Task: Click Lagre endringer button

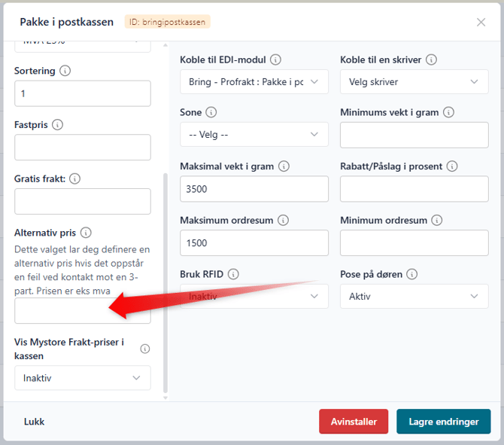Action: (444, 422)
